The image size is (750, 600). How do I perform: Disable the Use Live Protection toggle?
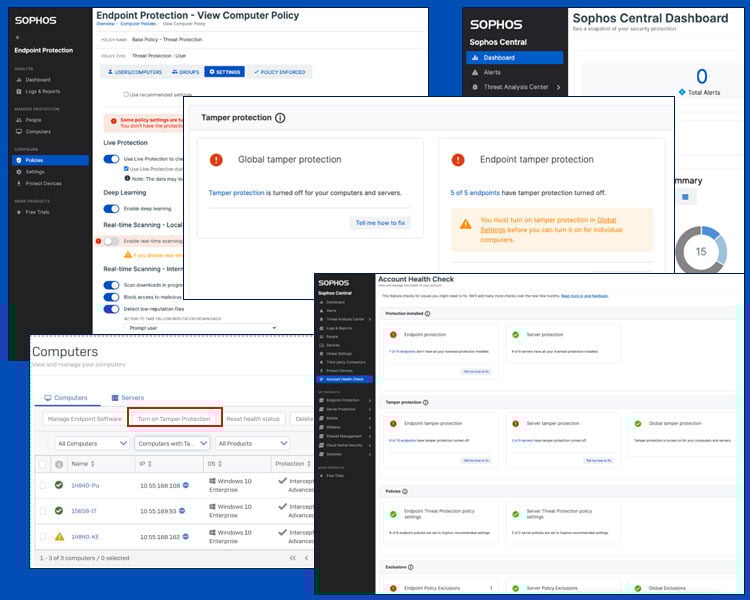pyautogui.click(x=111, y=159)
